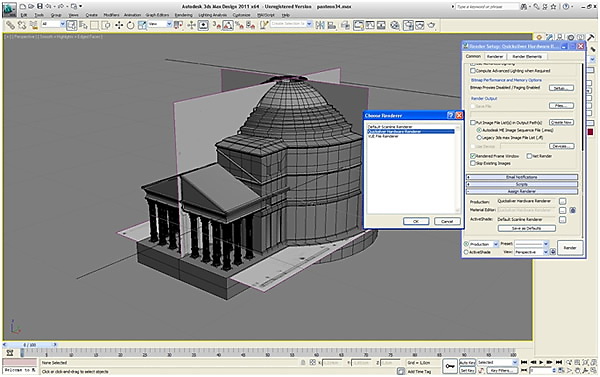Enable the Net Render checkbox

pos(529,156)
